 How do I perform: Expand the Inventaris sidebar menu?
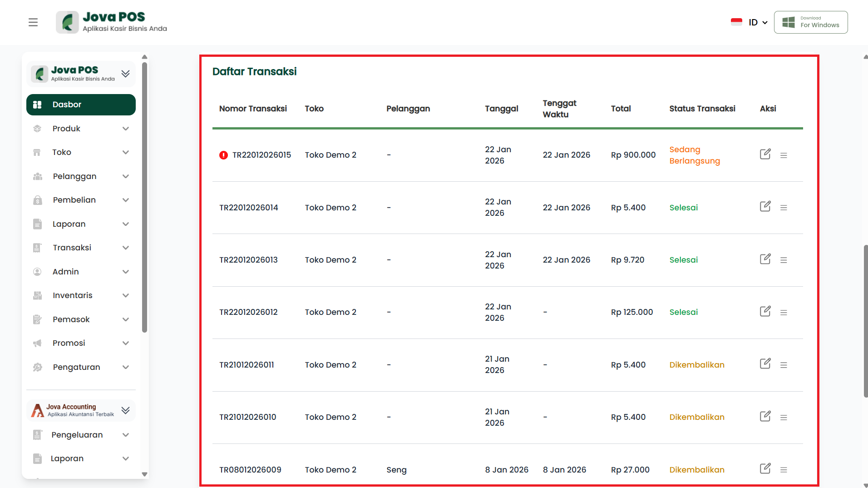click(81, 295)
